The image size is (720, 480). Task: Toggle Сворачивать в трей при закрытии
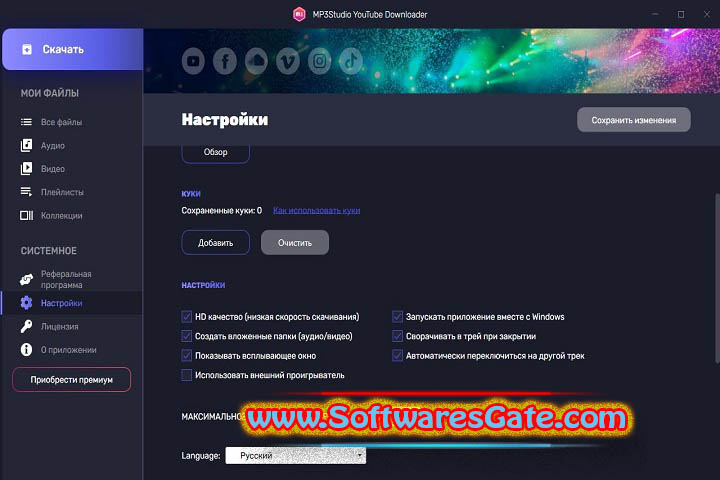(397, 336)
